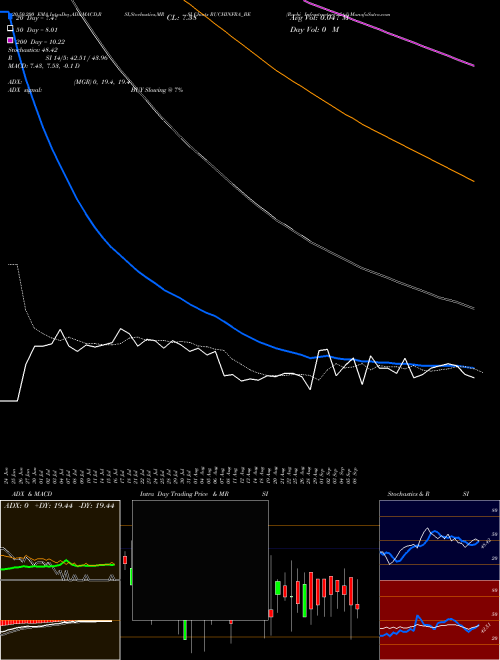Click the tall green candlestick below the intraday box

185,630
